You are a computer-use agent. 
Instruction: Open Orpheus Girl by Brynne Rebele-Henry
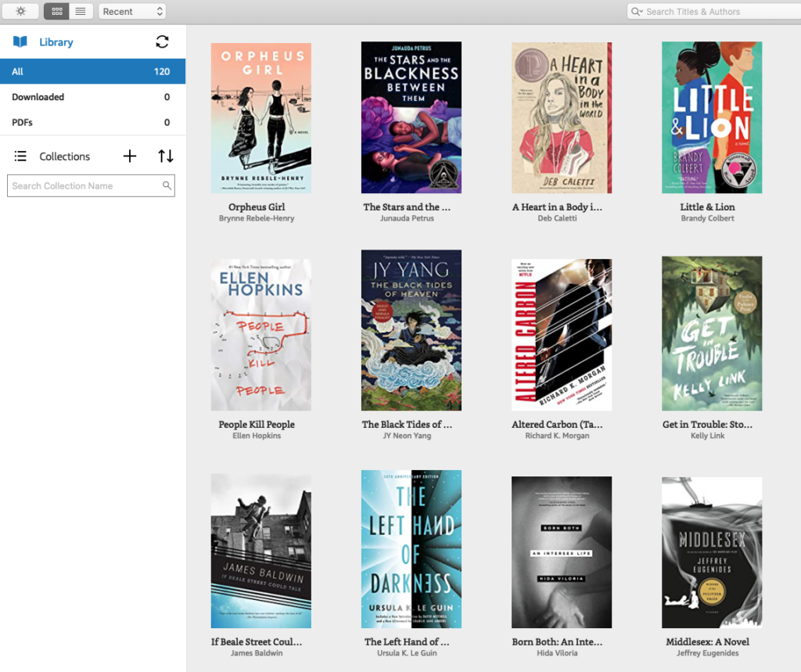[260, 117]
